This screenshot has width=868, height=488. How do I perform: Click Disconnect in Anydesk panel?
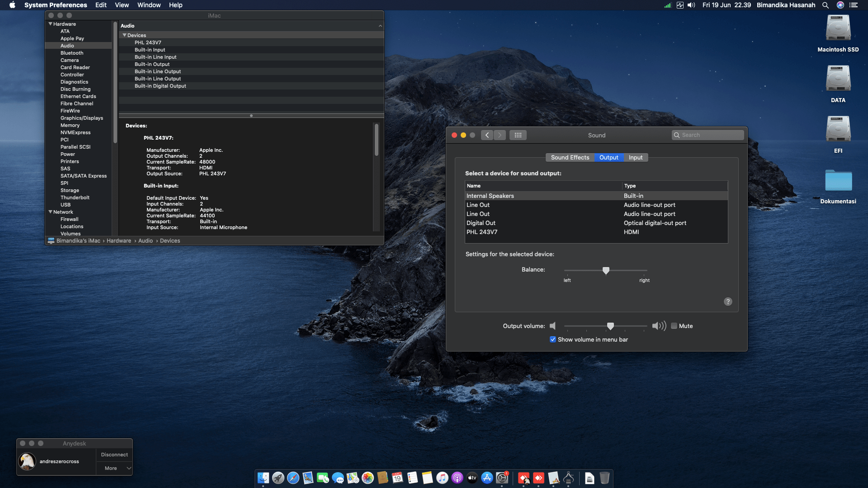click(x=114, y=455)
